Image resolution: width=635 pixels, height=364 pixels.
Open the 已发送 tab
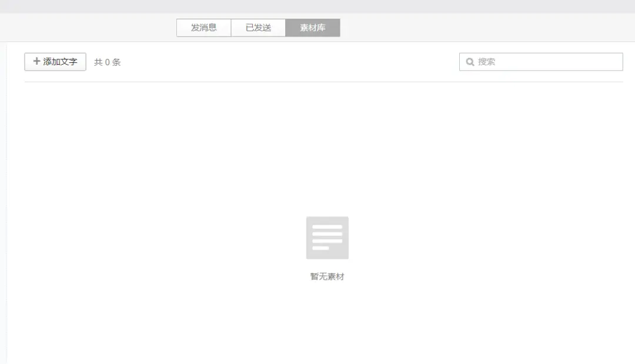point(258,28)
